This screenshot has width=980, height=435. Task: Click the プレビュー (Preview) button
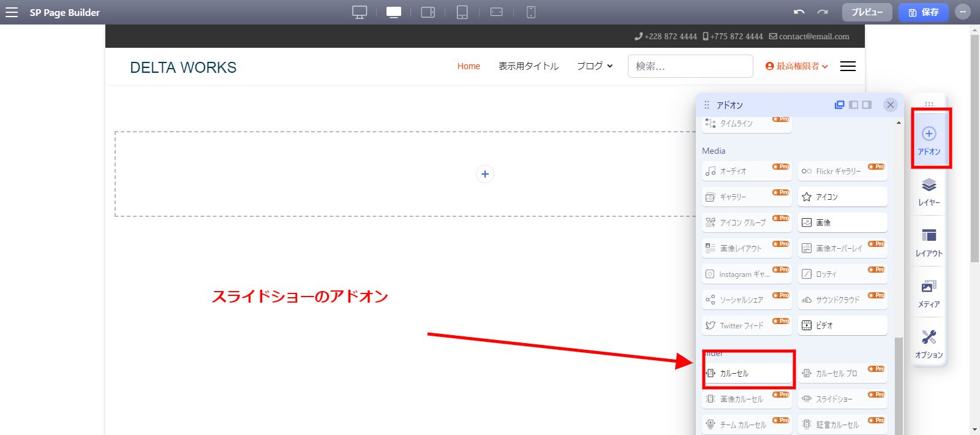tap(867, 12)
